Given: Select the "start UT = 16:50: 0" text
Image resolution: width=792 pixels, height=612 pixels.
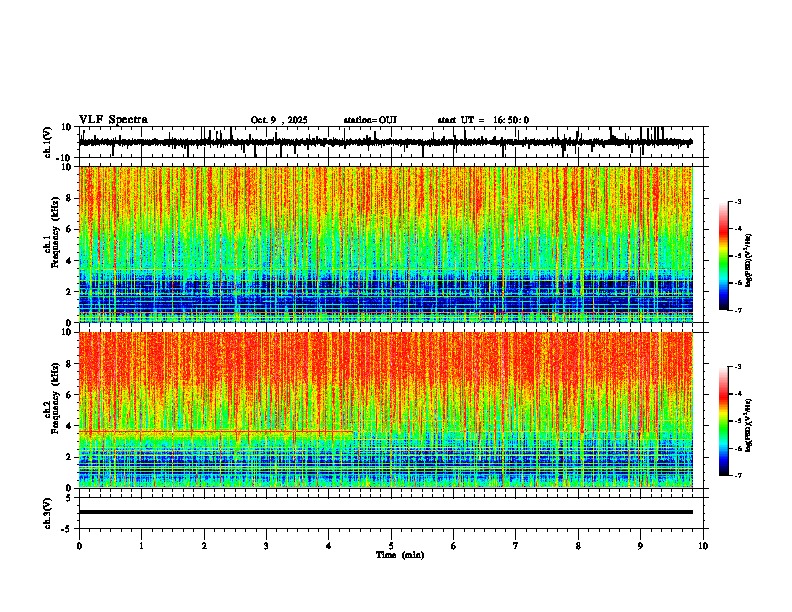Looking at the screenshot, I should click(x=483, y=120).
